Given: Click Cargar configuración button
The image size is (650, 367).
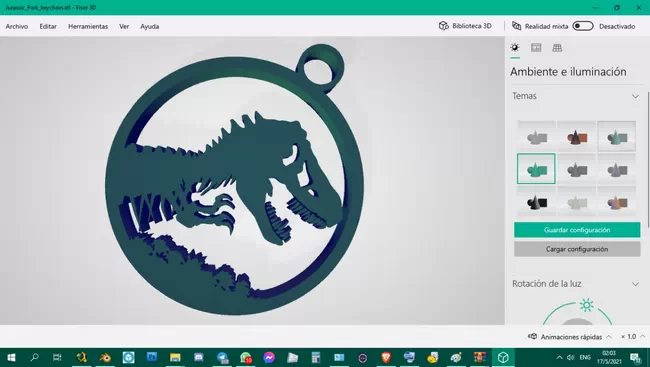Looking at the screenshot, I should [577, 249].
